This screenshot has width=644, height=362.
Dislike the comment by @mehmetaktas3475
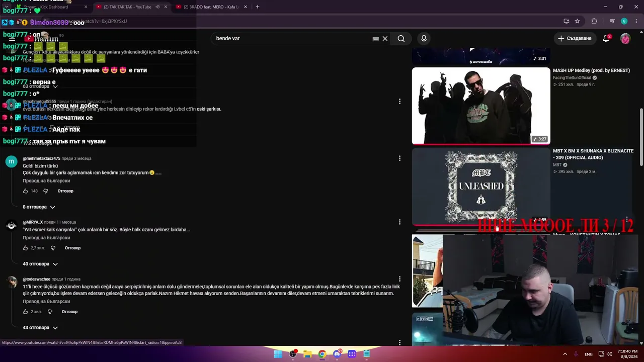(x=46, y=191)
